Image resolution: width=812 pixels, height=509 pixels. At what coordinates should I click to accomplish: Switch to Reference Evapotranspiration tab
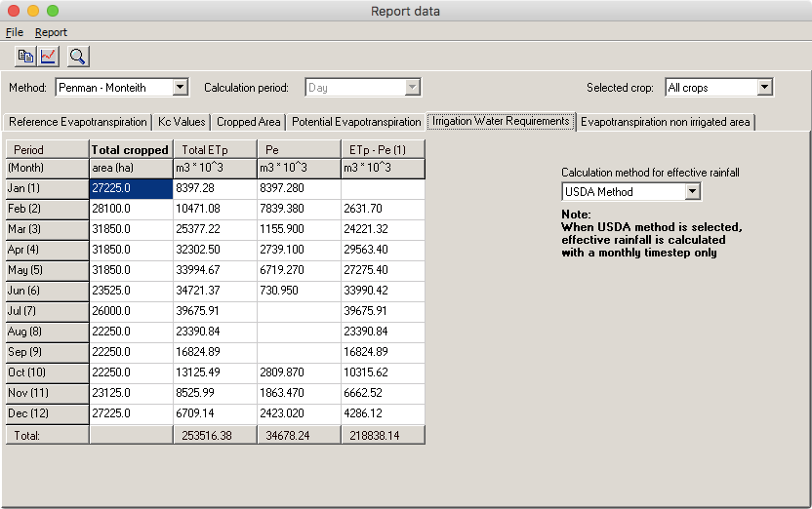coord(77,122)
